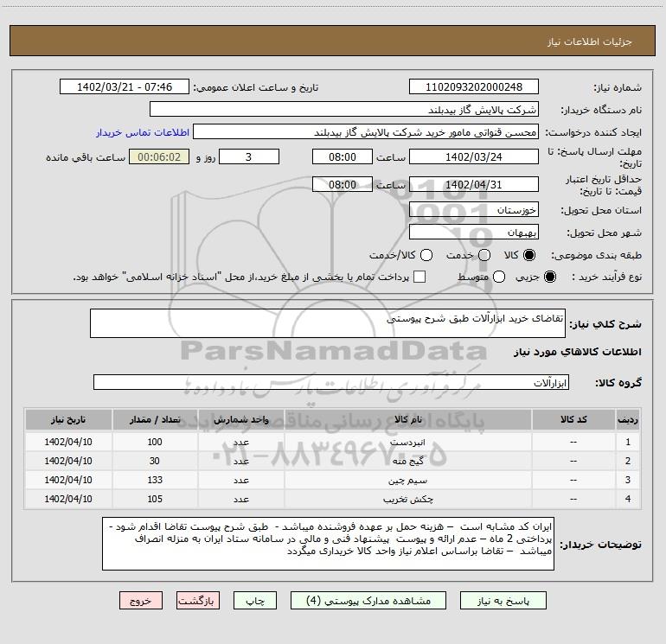Select the گیج مته item row
This screenshot has width=666, height=644.
point(333,461)
